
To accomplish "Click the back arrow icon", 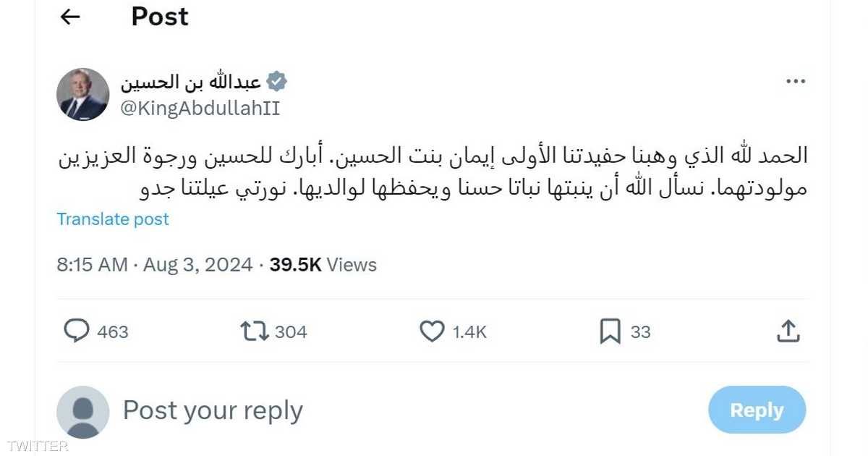I will (x=70, y=17).
